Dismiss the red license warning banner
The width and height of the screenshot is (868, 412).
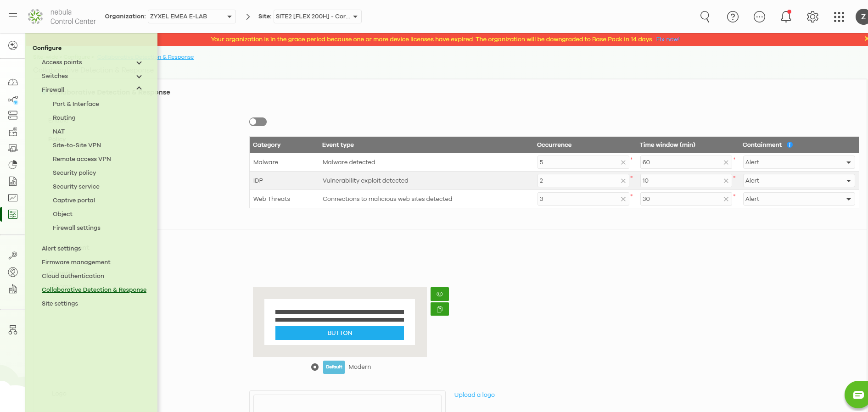866,39
